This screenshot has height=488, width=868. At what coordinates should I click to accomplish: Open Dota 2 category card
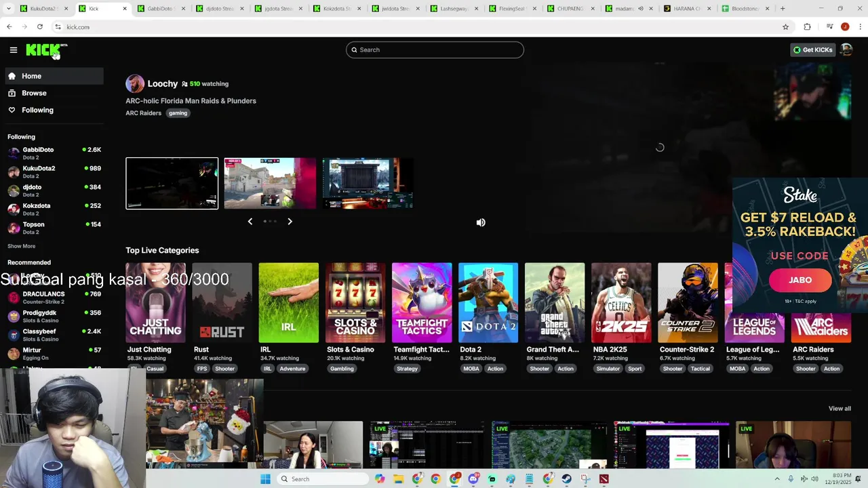pyautogui.click(x=488, y=303)
